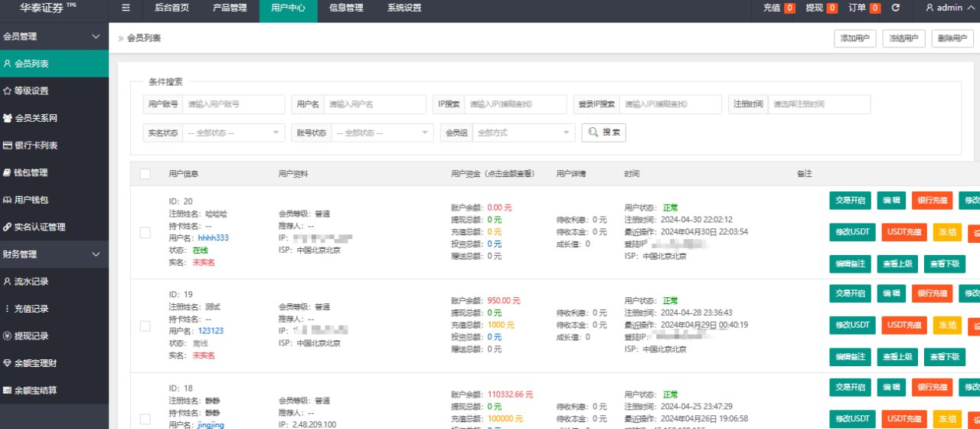This screenshot has height=429, width=980.
Task: Open 银行卡列表 card icon item
Action: (x=8, y=146)
